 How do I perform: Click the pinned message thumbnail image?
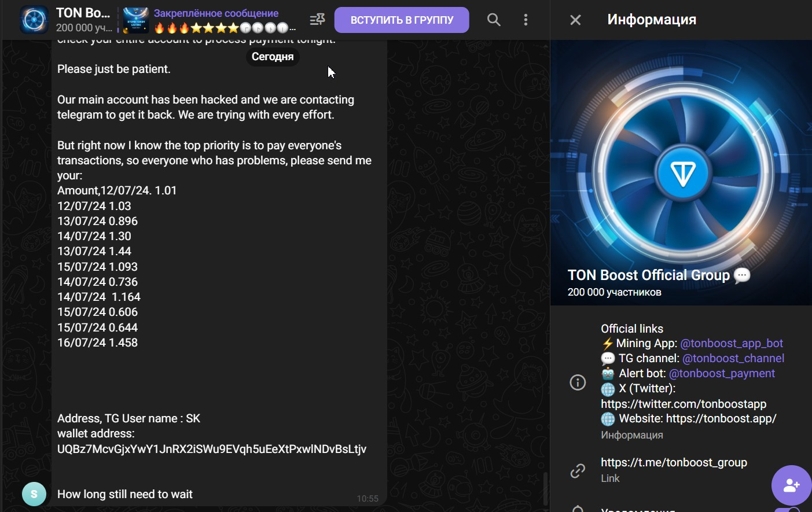(136, 20)
